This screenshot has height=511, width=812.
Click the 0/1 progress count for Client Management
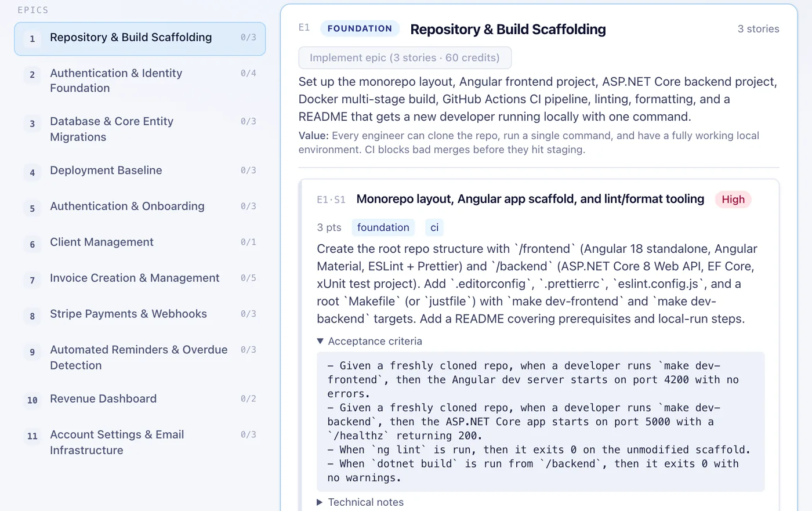tap(248, 242)
